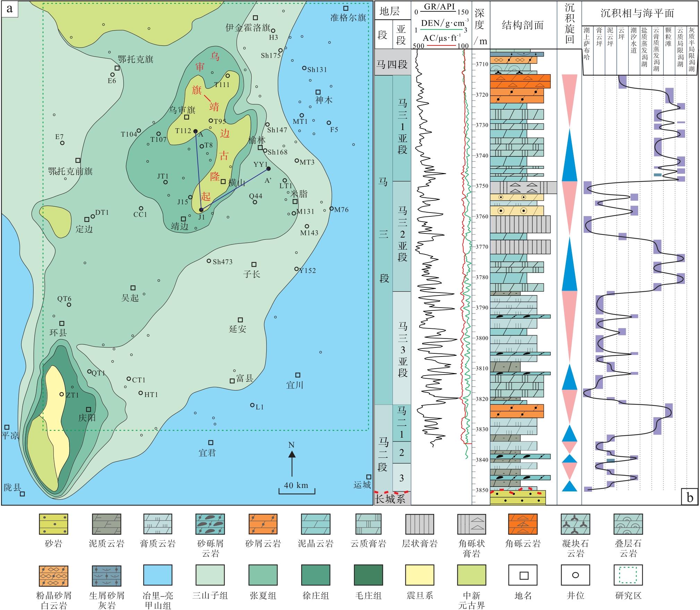The height and width of the screenshot is (610, 700).
Task: Click the 毛庄组 dark green color swatch
Action: tap(368, 575)
